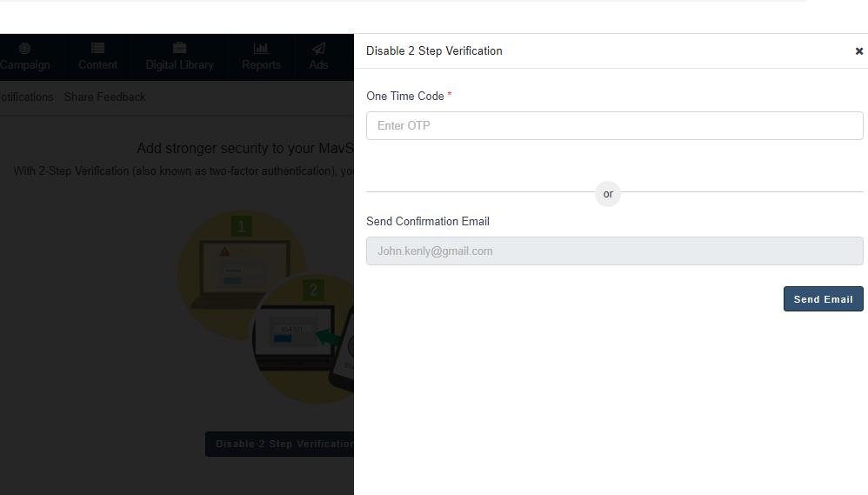Click the "or" divider circle

[x=608, y=194]
